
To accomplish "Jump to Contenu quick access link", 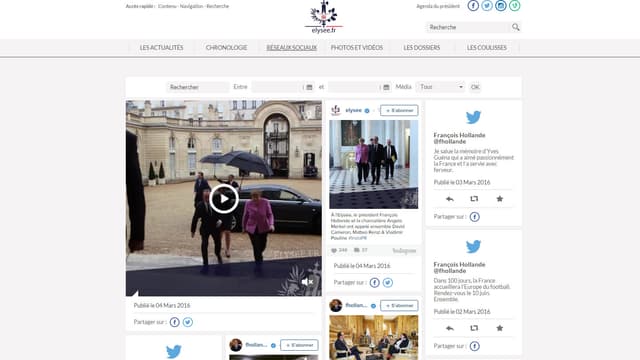I will (x=167, y=6).
